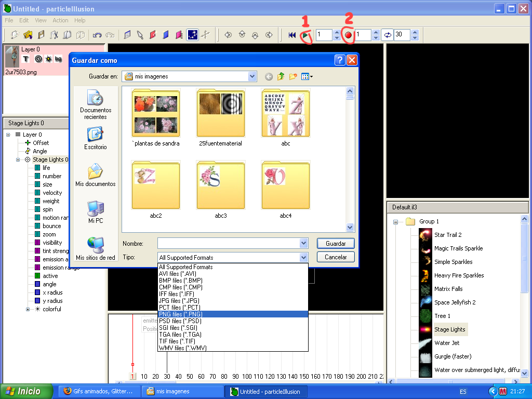532x399 pixels.
Task: Select the 25fuentematerial folder
Action: tap(220, 118)
